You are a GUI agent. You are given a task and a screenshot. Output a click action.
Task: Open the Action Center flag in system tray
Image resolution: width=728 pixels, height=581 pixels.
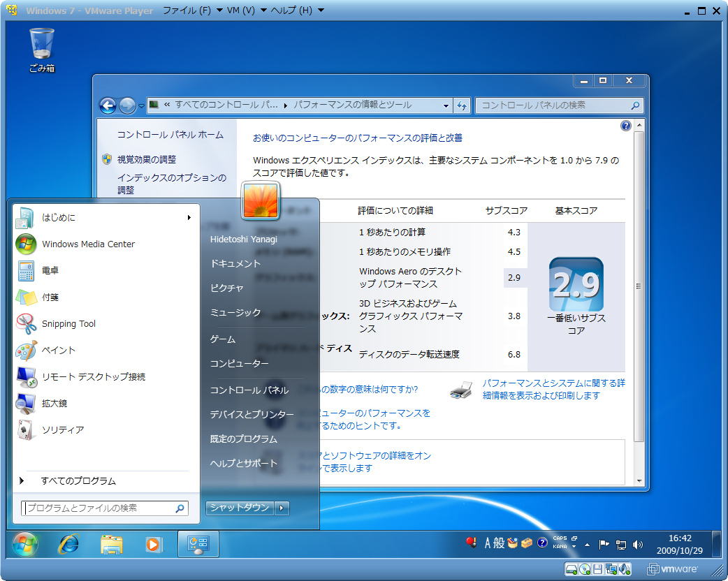coord(604,544)
